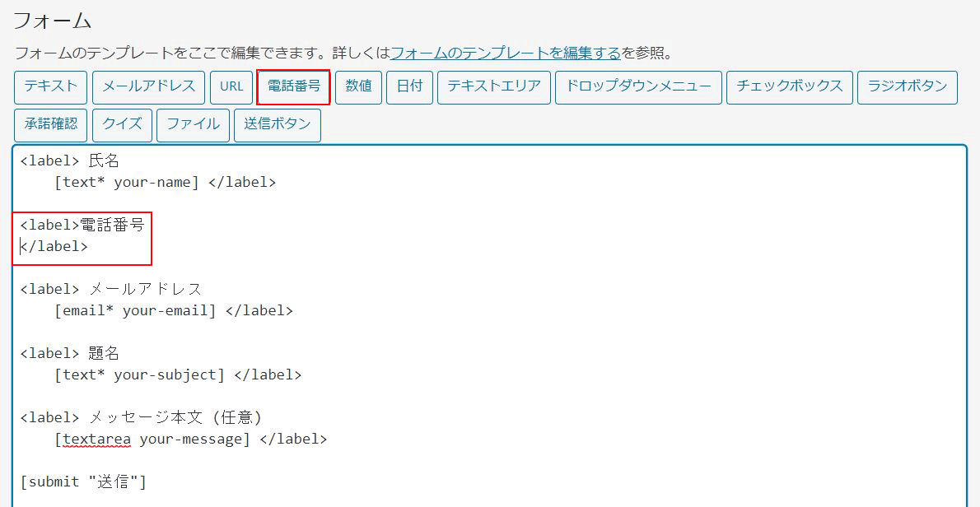Open the フォームのテンプレートを編集する link
The image size is (980, 507).
[x=505, y=53]
